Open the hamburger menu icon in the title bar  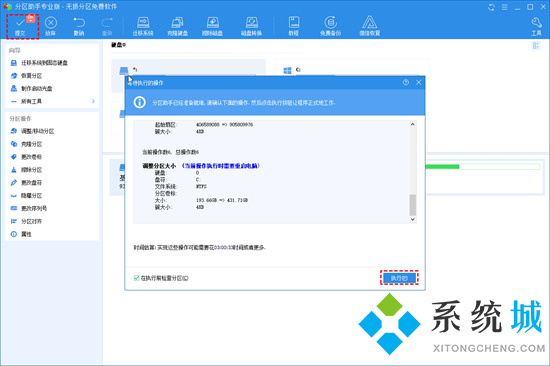click(504, 7)
